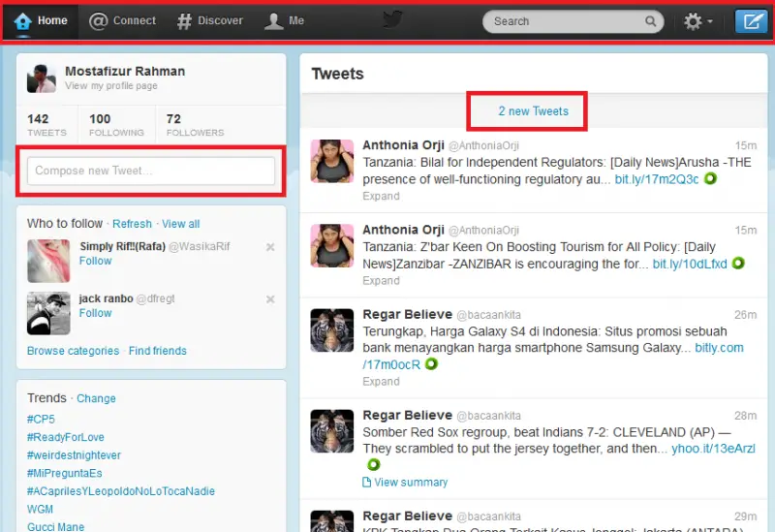The image size is (775, 532).
Task: View summary of Red Sox tweet
Action: point(405,482)
